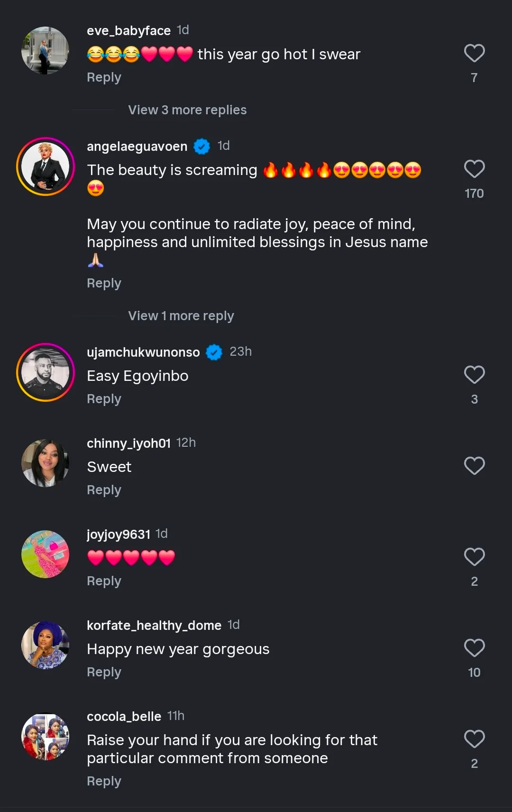Screen dimensions: 512x812
Task: Click Reply under 'Easy Egoyinbo'
Action: (x=104, y=399)
